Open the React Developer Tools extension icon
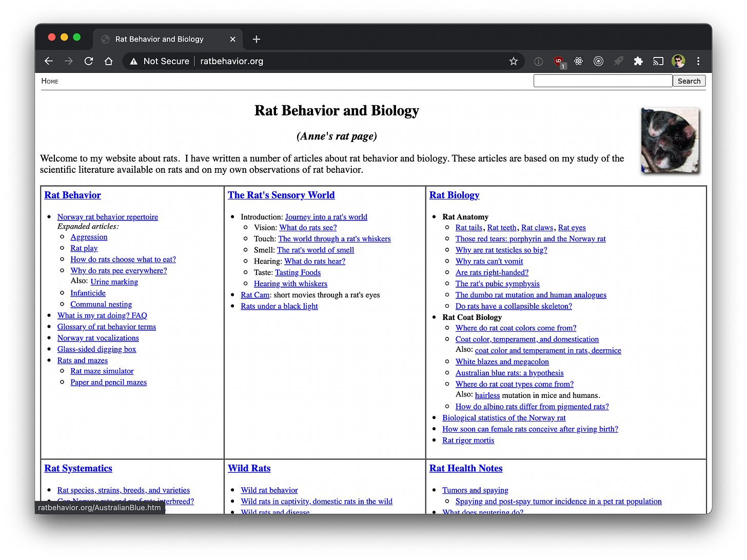747x560 pixels. pos(579,61)
